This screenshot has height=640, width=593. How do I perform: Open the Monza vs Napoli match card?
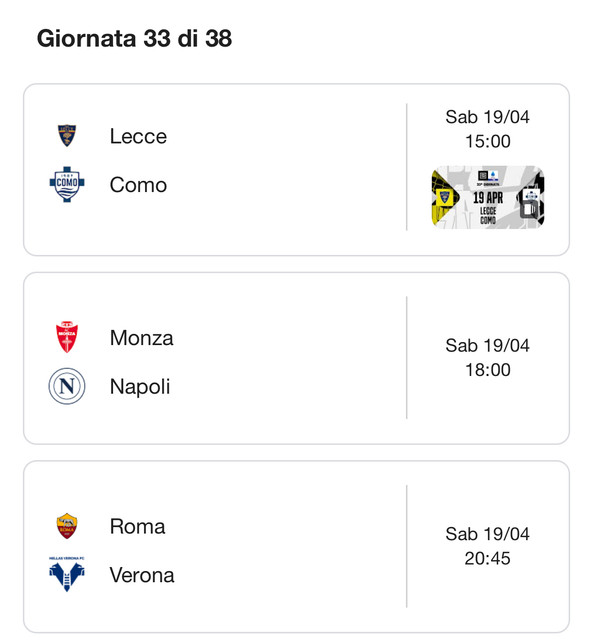(x=296, y=358)
